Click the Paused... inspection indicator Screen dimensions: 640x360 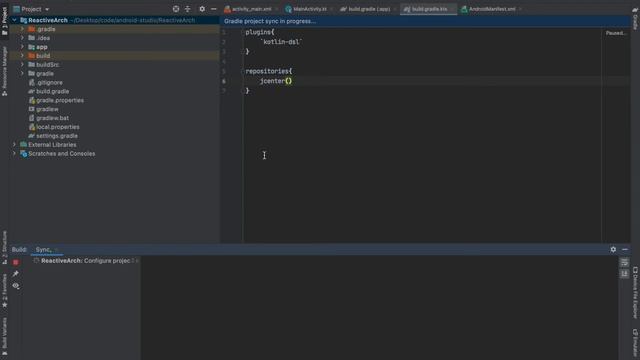click(x=616, y=33)
